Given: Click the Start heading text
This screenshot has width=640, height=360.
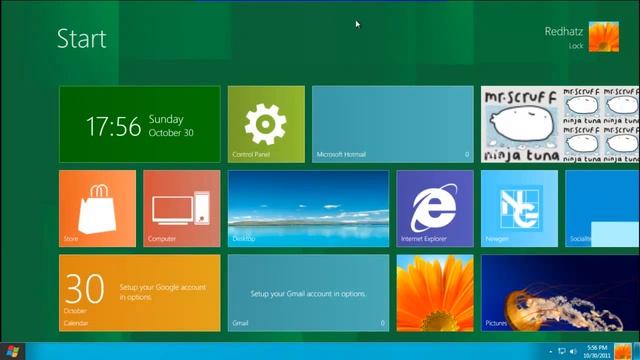Looking at the screenshot, I should coord(82,39).
